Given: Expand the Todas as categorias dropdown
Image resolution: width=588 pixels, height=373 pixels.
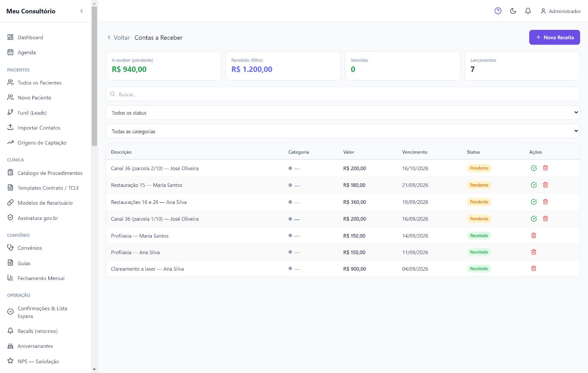Looking at the screenshot, I should coord(343,131).
